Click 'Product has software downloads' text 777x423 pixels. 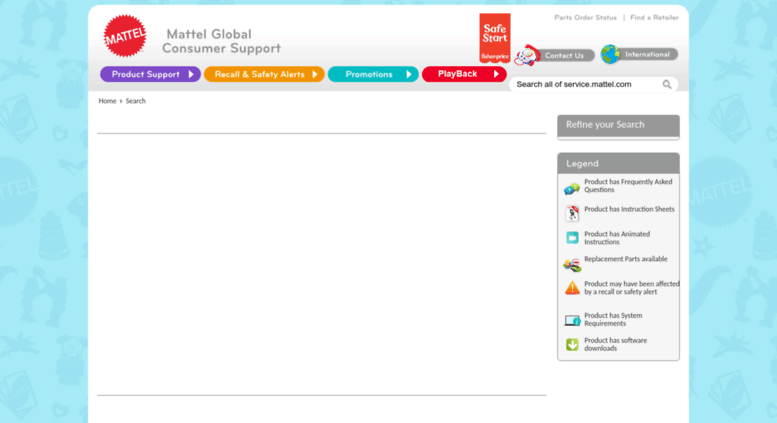pyautogui.click(x=615, y=344)
